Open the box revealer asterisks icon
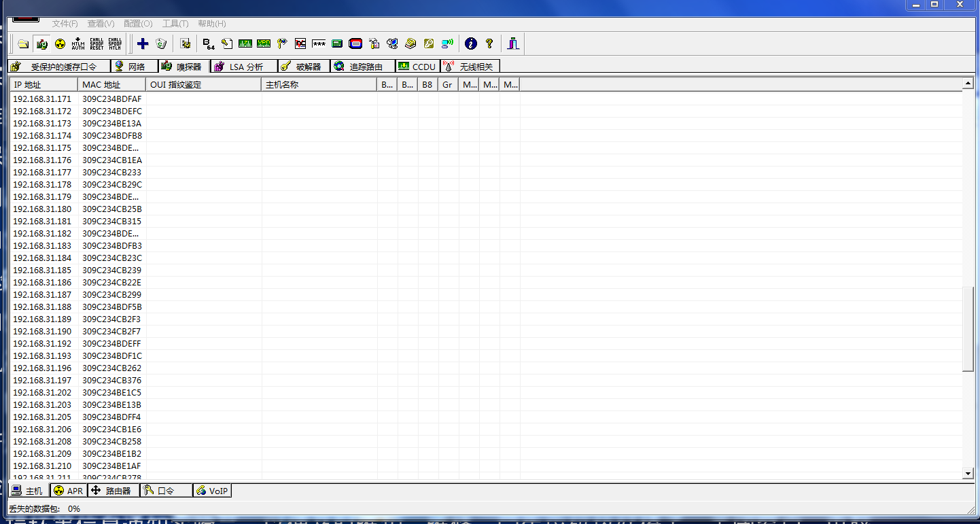980x524 pixels. (319, 44)
